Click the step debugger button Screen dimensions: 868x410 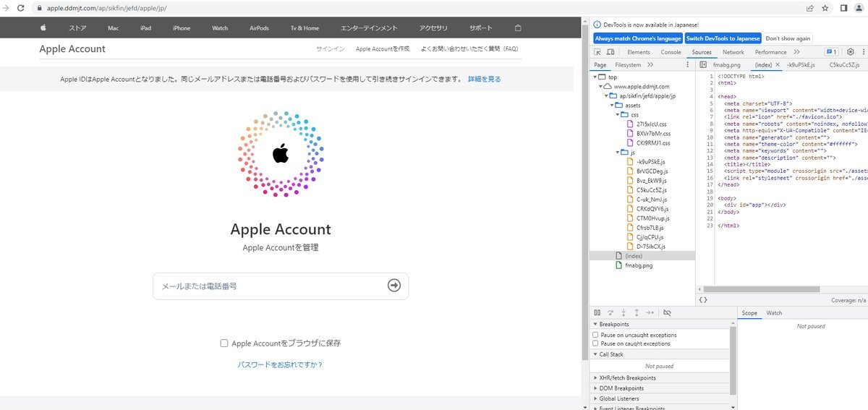650,313
